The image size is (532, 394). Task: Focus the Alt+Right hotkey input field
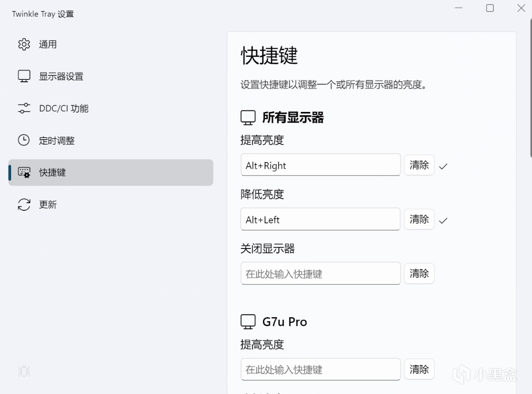[321, 165]
